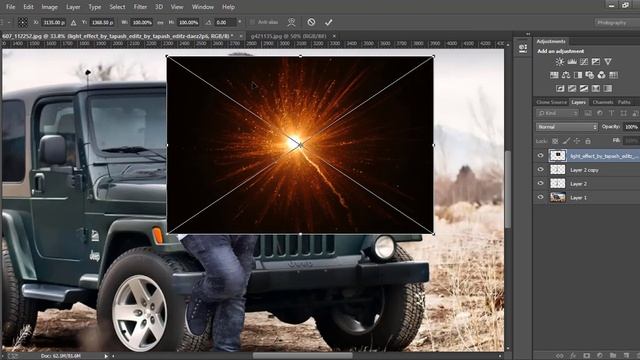The width and height of the screenshot is (640, 360).
Task: Cancel the transform with the circle-slash icon
Action: tap(311, 22)
